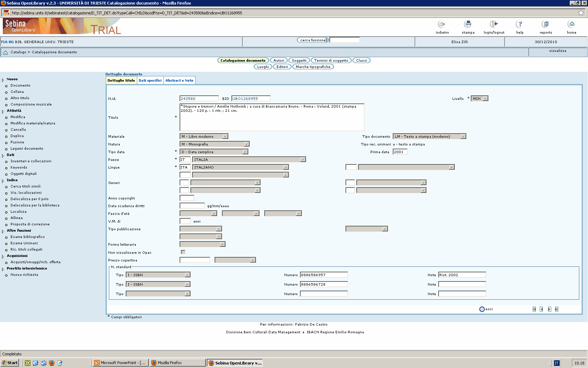The image size is (588, 368).
Task: Open the Livello MIN dropdown
Action: [479, 98]
